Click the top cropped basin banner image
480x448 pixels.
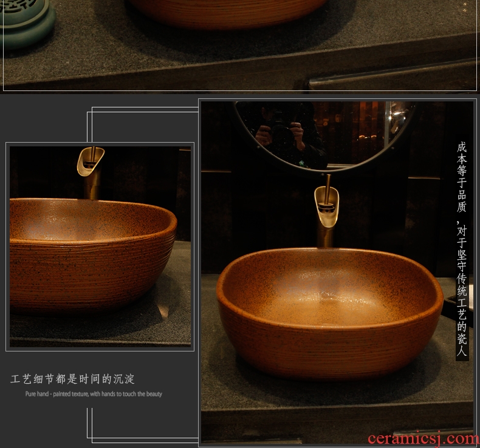tap(239, 46)
